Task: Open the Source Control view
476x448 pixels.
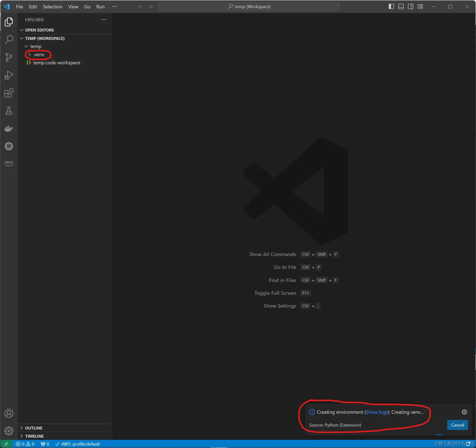Action: [9, 57]
